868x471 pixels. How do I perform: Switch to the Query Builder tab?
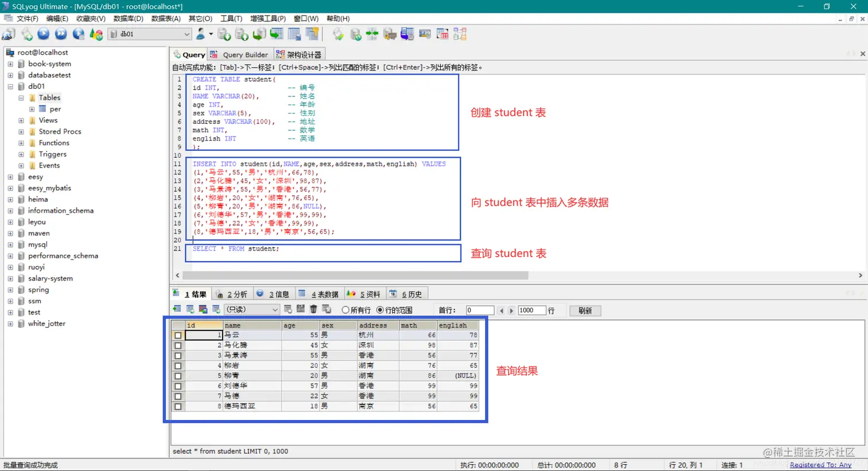coord(239,55)
